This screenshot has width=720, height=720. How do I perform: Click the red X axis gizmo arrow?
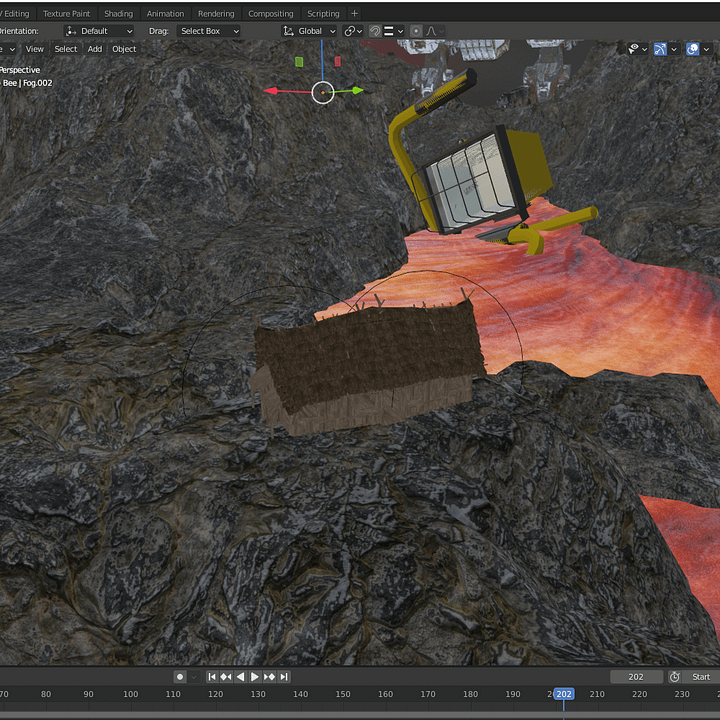[x=270, y=91]
